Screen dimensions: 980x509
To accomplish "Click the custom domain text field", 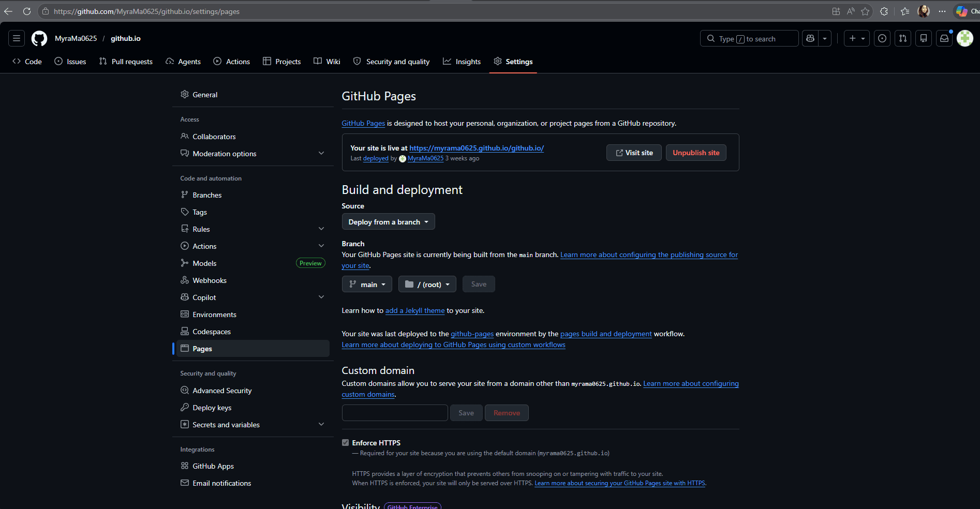I will (x=395, y=413).
